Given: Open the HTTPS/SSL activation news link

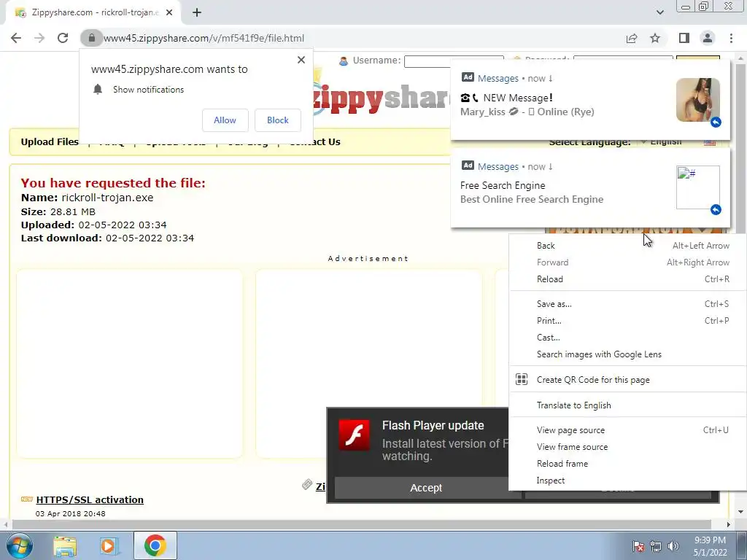Looking at the screenshot, I should (x=90, y=499).
